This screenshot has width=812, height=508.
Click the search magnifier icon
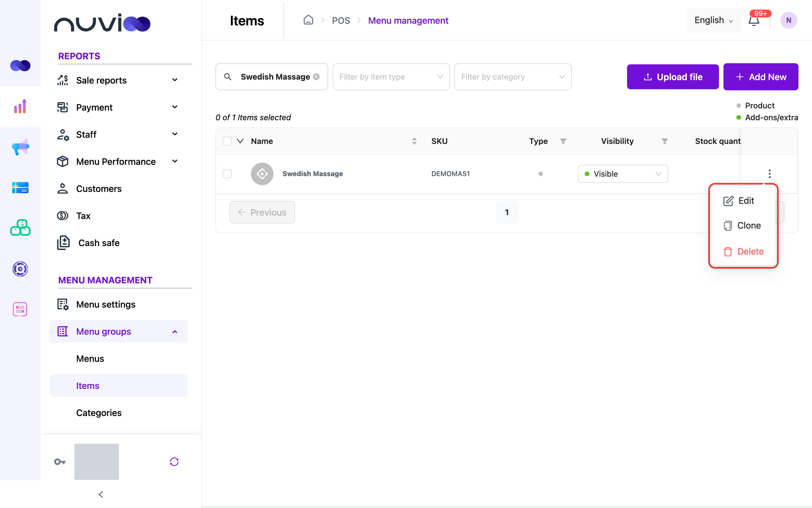point(228,77)
